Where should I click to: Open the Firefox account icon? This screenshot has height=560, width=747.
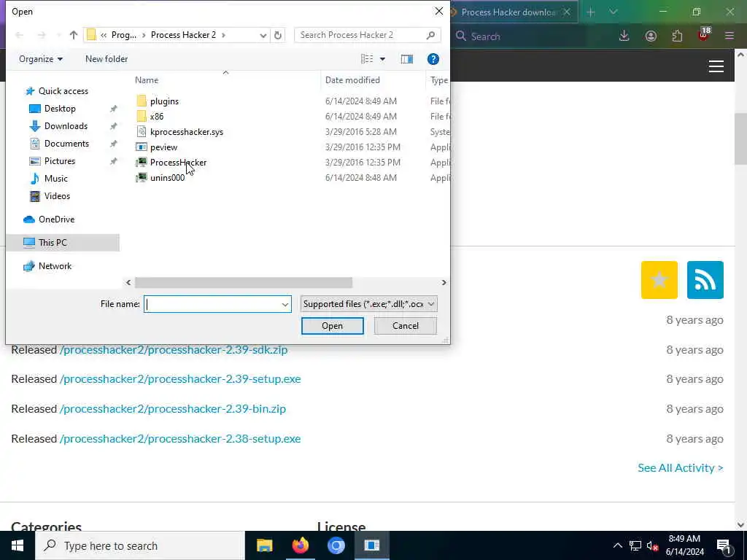pyautogui.click(x=651, y=36)
